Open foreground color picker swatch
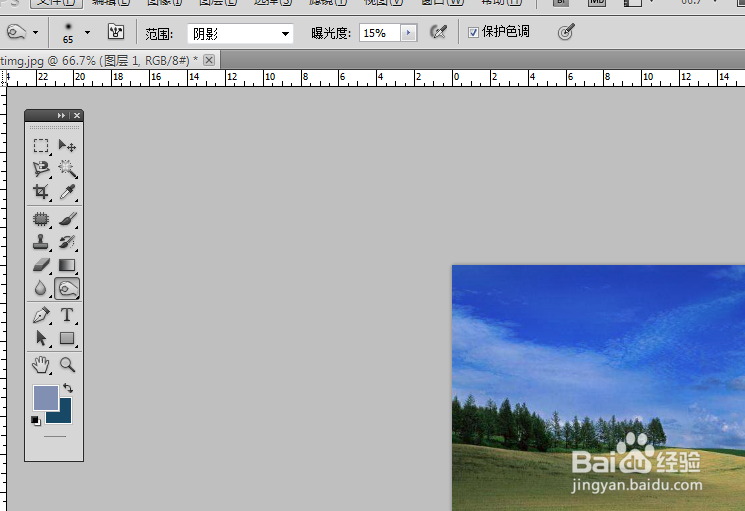The width and height of the screenshot is (745, 511). pyautogui.click(x=46, y=398)
